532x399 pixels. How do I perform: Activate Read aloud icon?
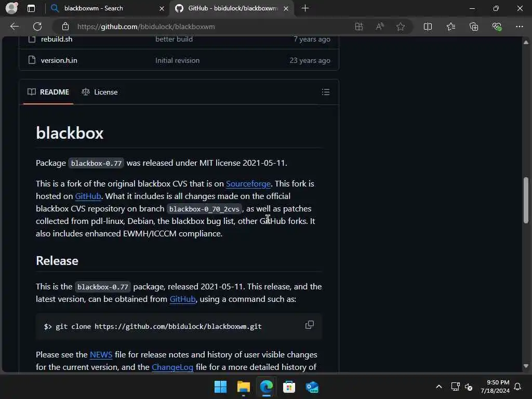coord(380,26)
